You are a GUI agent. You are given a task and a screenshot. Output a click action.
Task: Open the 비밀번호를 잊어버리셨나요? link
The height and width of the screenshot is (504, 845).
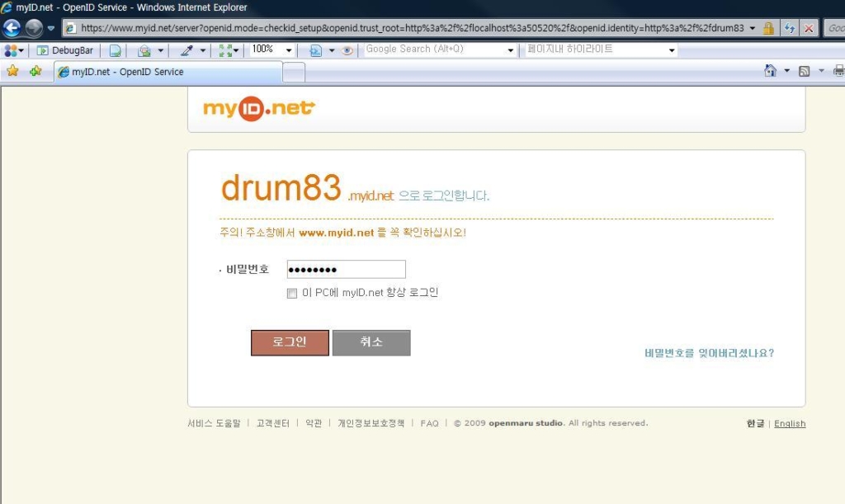pyautogui.click(x=709, y=353)
